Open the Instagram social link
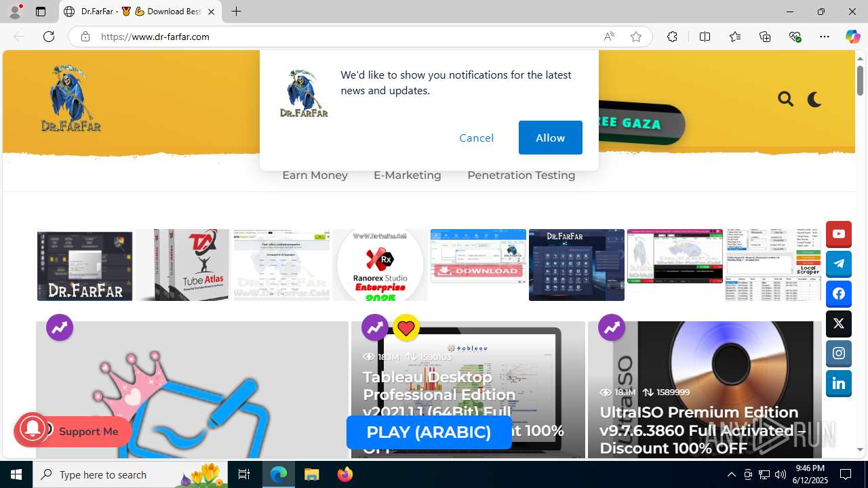Screen dimensions: 868x488 point(839,354)
